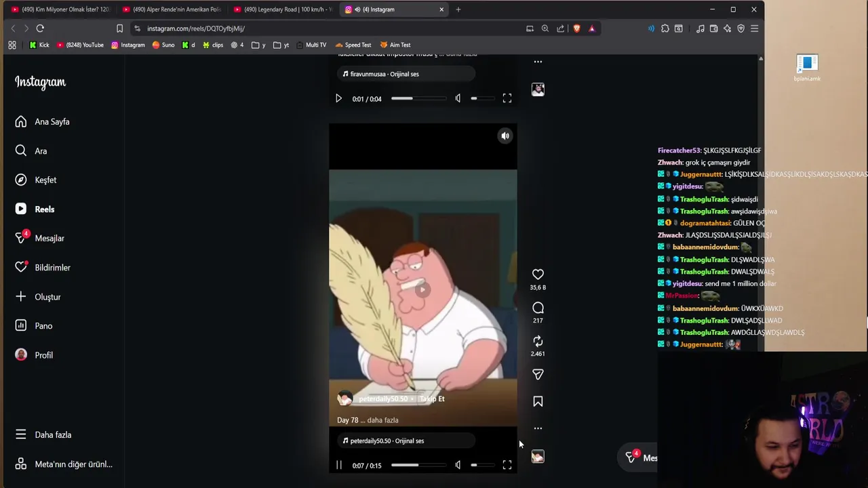Go to Keşfet explore page
868x488 pixels.
point(36,180)
